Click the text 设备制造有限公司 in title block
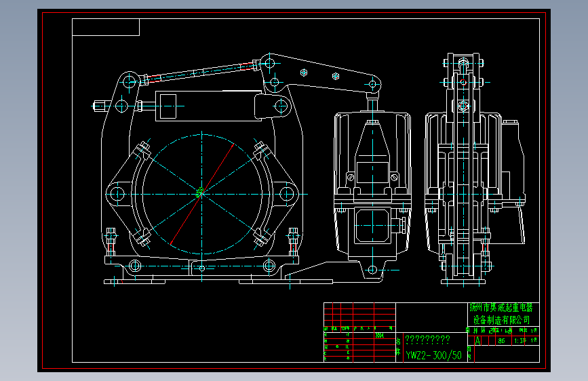Image resolution: width=588 pixels, height=381 pixels. (501, 320)
